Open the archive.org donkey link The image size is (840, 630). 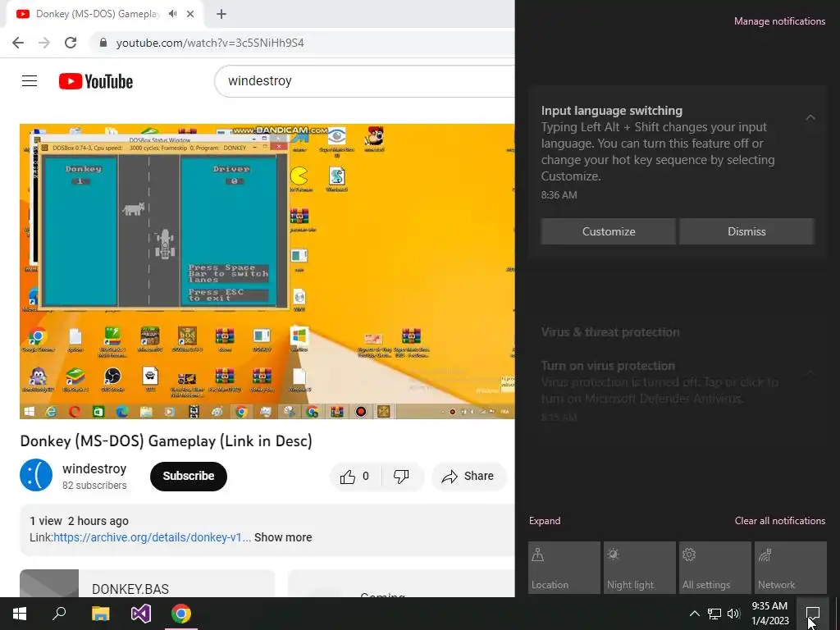point(152,537)
